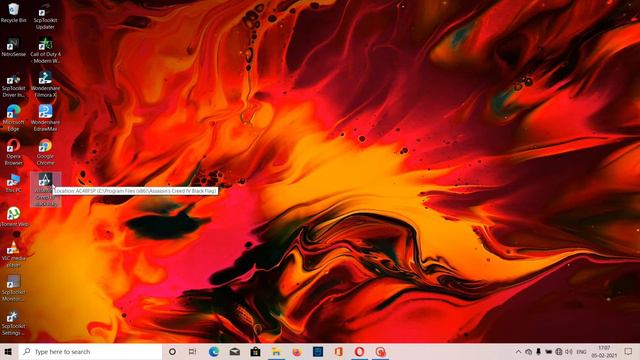Launch Google Chrome desktop shortcut
This screenshot has height=360, width=640.
coord(45,152)
